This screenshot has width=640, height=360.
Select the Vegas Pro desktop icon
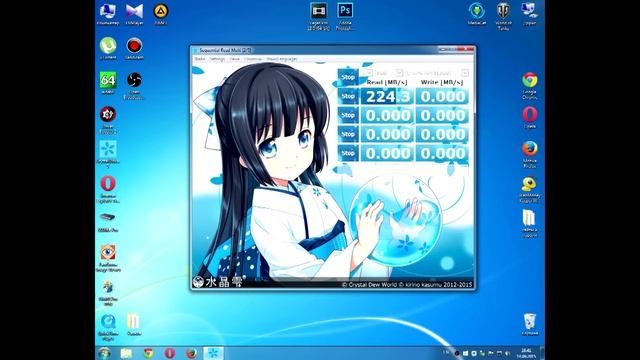(318, 16)
